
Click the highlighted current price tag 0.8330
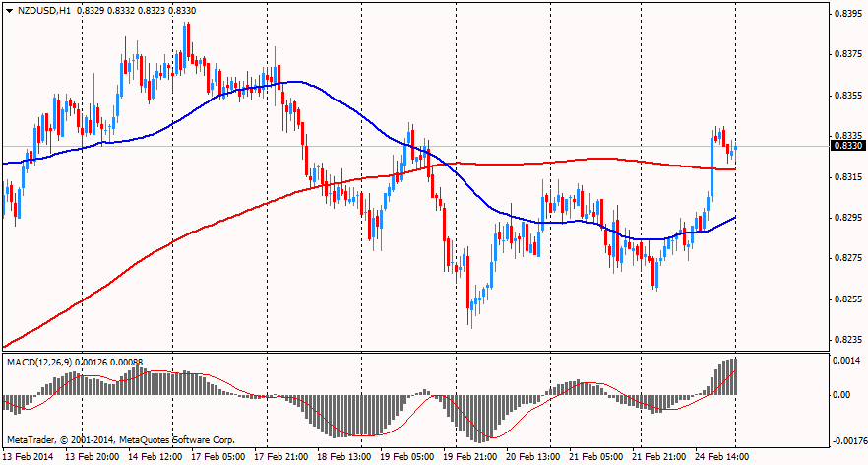tap(848, 146)
